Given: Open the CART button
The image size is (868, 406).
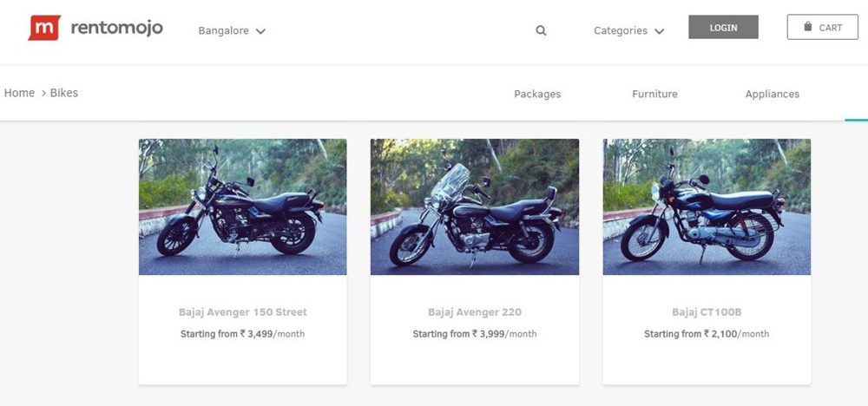Looking at the screenshot, I should (x=822, y=28).
